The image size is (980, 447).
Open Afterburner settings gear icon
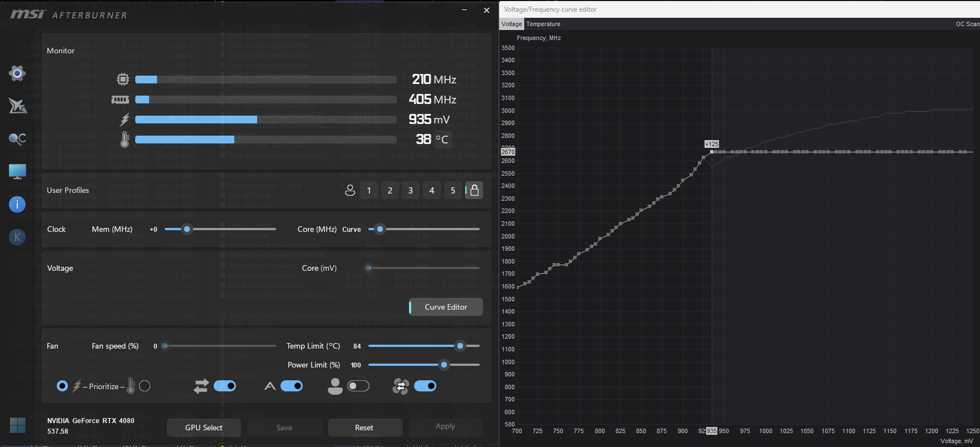[x=17, y=73]
